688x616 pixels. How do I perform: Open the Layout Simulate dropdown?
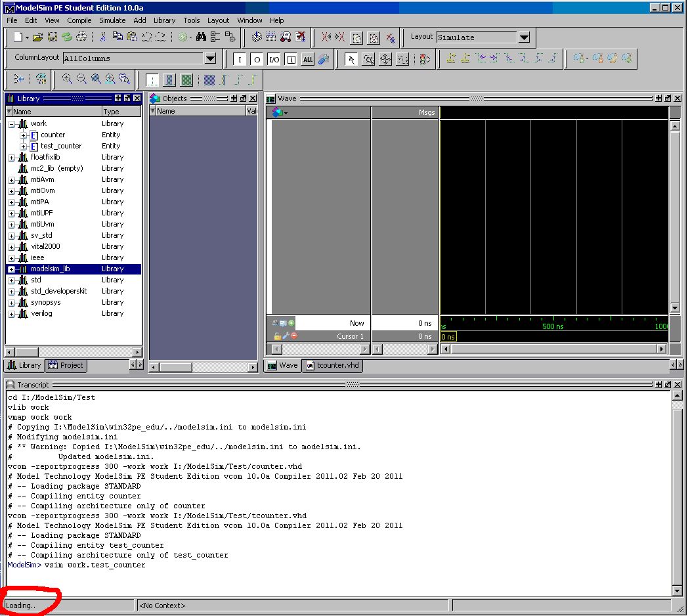click(523, 37)
